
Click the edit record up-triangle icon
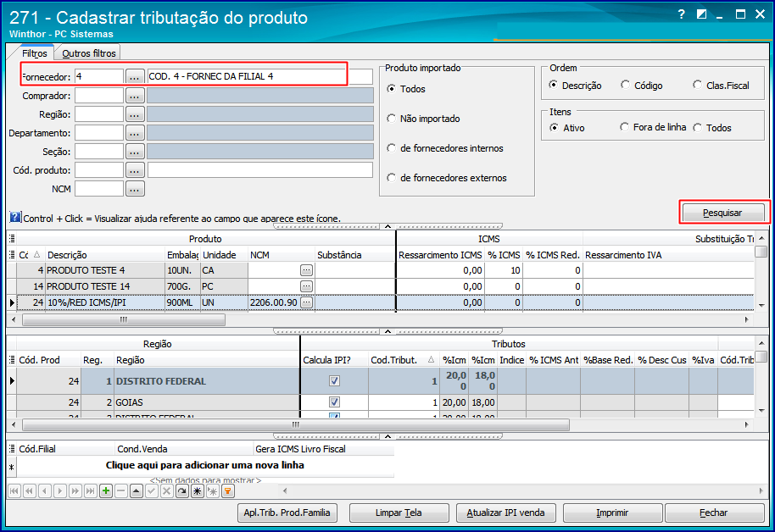(x=137, y=491)
